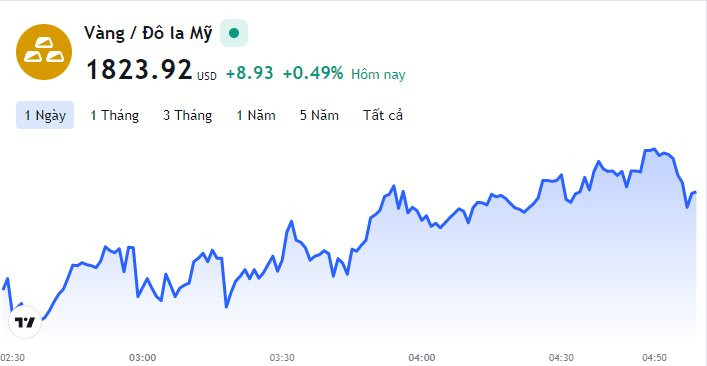Open the Vàng / Đô la Mỹ title
The width and height of the screenshot is (707, 366).
pos(148,33)
